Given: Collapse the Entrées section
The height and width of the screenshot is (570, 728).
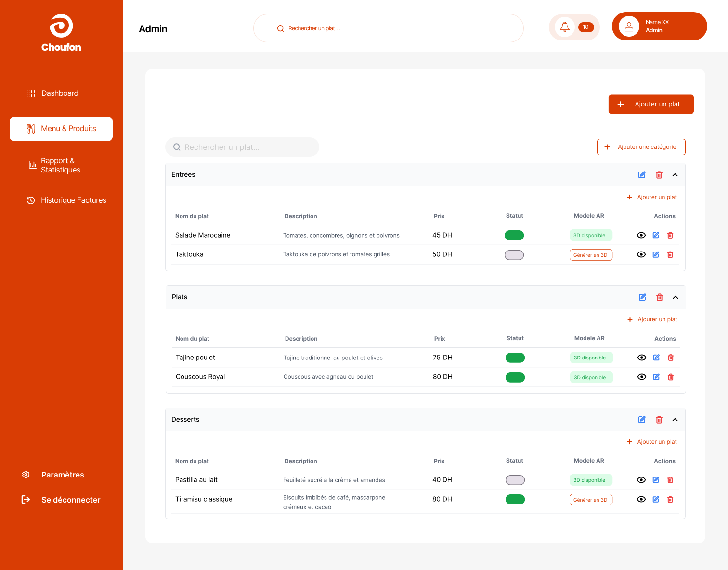Looking at the screenshot, I should coord(675,175).
